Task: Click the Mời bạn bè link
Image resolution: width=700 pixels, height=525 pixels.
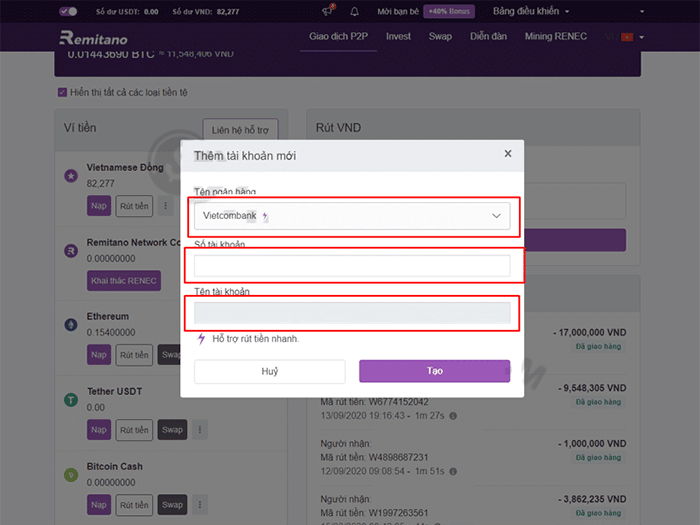Action: (398, 12)
